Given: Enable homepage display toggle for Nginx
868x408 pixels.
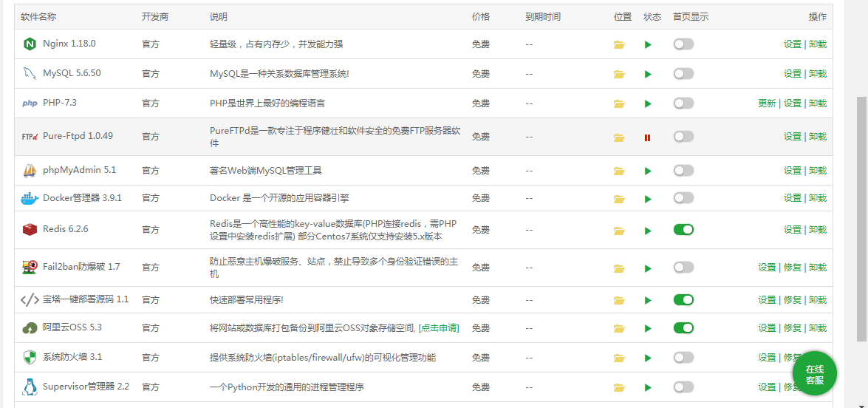Looking at the screenshot, I should 683,44.
